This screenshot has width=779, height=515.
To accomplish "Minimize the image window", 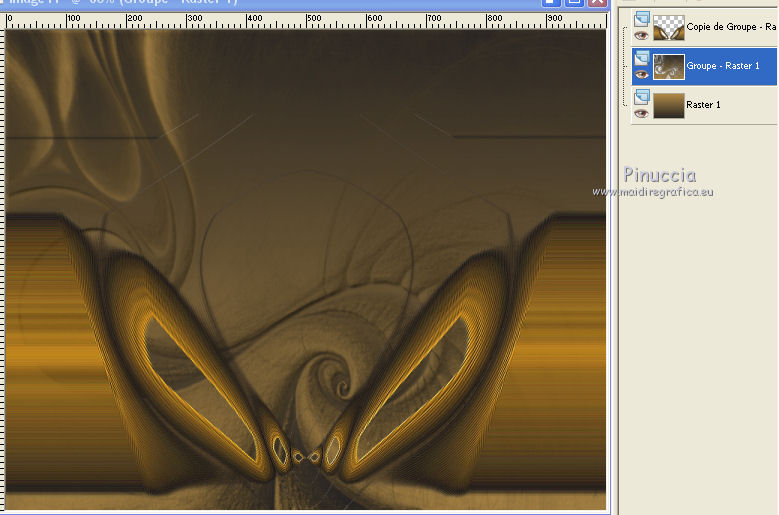I will click(x=550, y=2).
